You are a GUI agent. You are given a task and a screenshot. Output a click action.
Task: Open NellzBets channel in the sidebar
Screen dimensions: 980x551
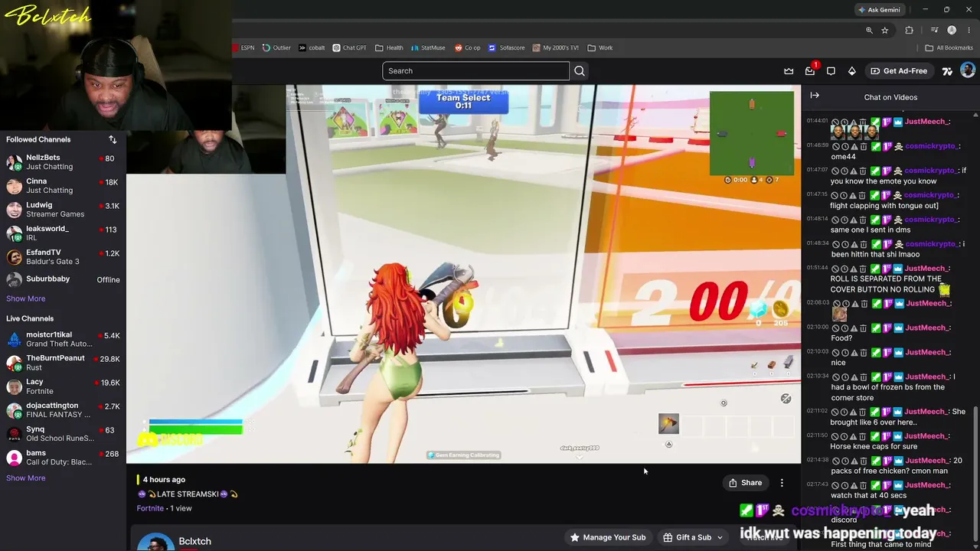click(x=63, y=162)
